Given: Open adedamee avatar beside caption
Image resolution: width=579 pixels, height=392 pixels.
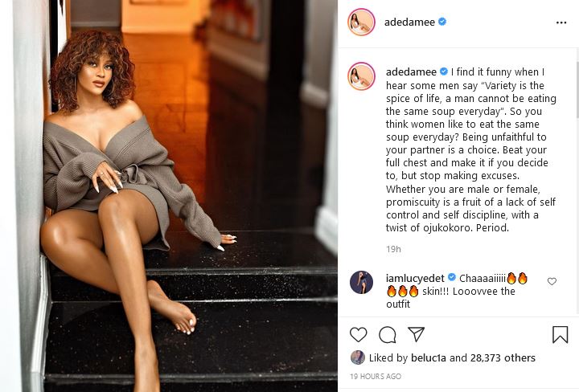Looking at the screenshot, I should pos(361,76).
